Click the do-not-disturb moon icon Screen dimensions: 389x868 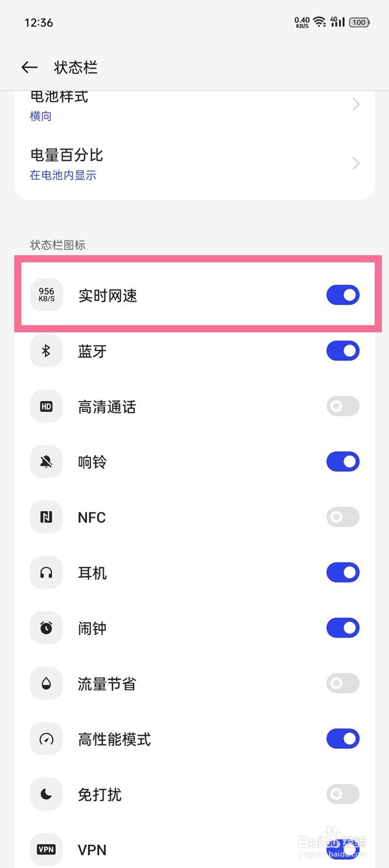(46, 794)
